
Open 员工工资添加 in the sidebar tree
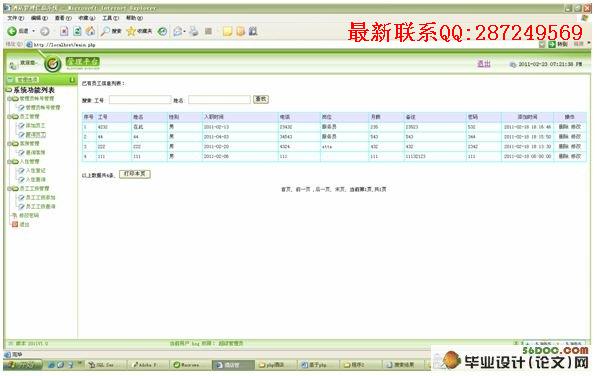pyautogui.click(x=41, y=198)
